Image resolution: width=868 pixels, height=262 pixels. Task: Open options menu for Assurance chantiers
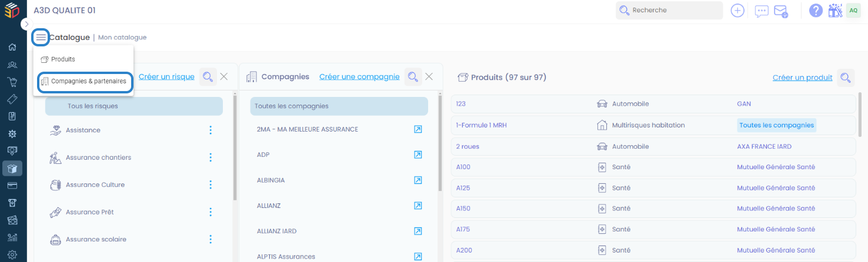coord(211,157)
